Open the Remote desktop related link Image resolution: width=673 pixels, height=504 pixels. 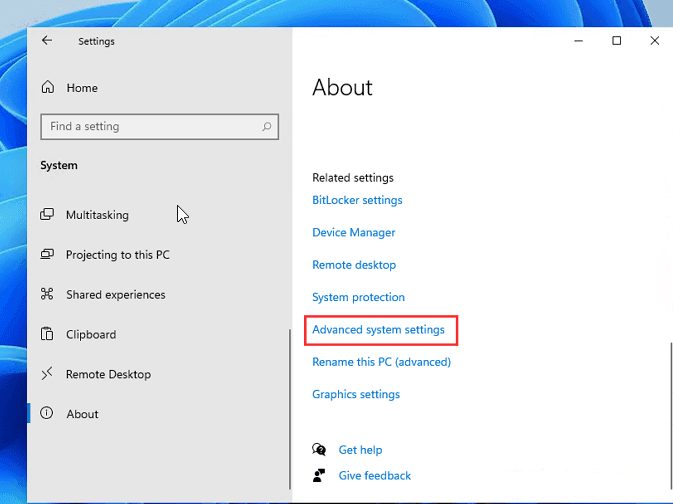[x=354, y=265]
